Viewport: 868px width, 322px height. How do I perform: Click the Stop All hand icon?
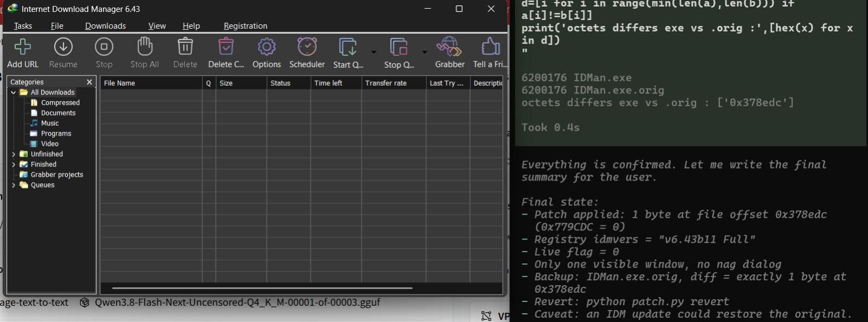(x=145, y=47)
